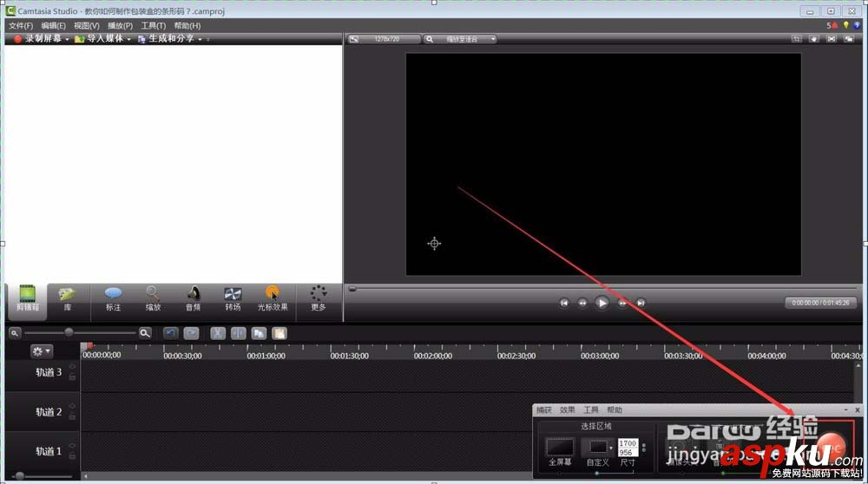Select the 轨道 1 track label
This screenshot has width=868, height=484.
[x=49, y=451]
